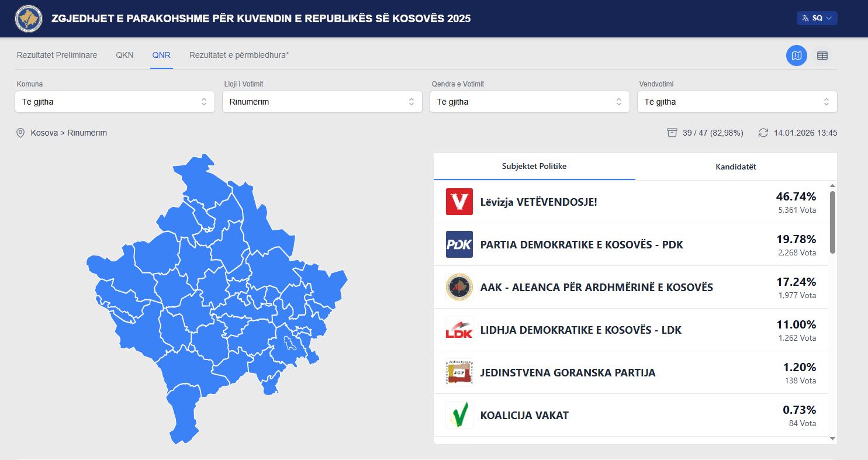
Task: Open the Vendvotimi dropdown
Action: coord(736,102)
